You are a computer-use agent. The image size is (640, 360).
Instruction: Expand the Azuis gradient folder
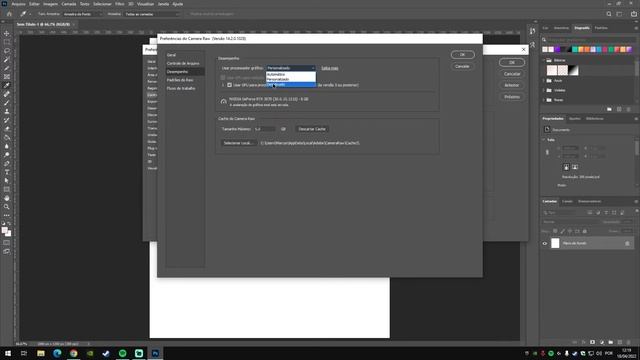544,80
